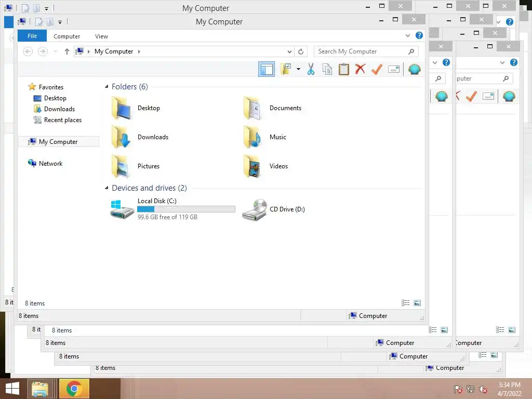The width and height of the screenshot is (532, 399).
Task: Open the address bar history dropdown
Action: (x=289, y=51)
